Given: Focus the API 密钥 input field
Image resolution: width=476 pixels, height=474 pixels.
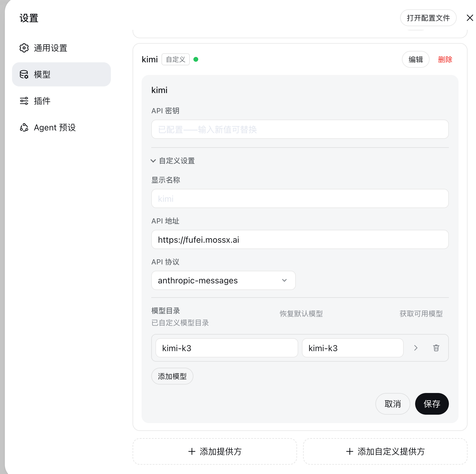Looking at the screenshot, I should 300,129.
